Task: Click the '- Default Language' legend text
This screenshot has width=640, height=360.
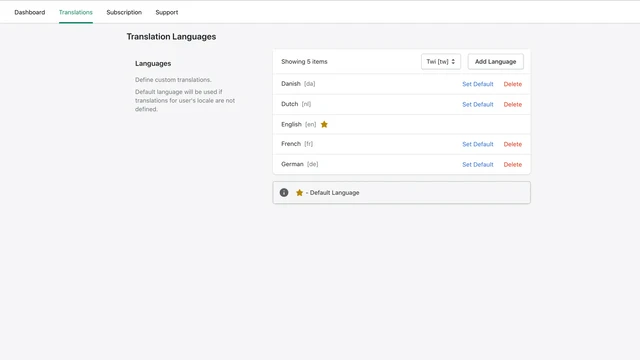Action: pos(332,193)
